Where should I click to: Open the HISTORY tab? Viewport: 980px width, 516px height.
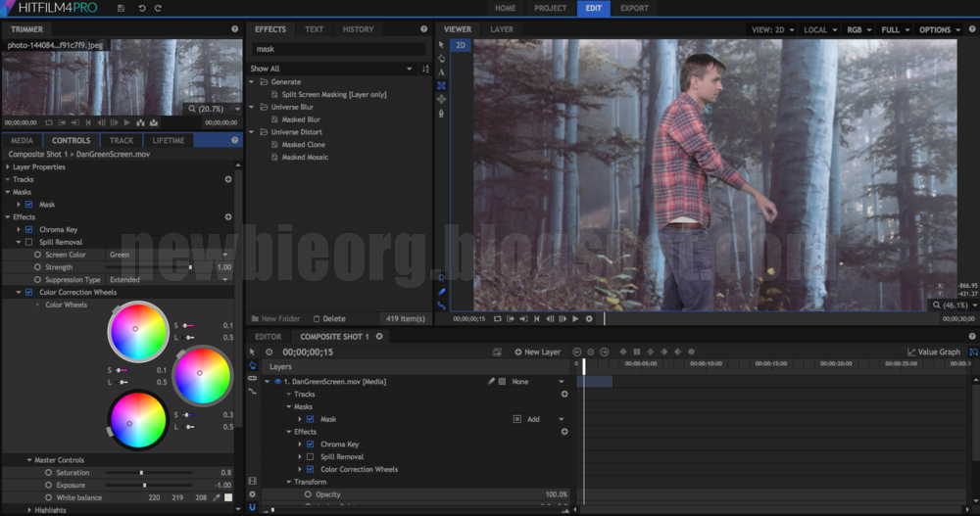pyautogui.click(x=358, y=29)
